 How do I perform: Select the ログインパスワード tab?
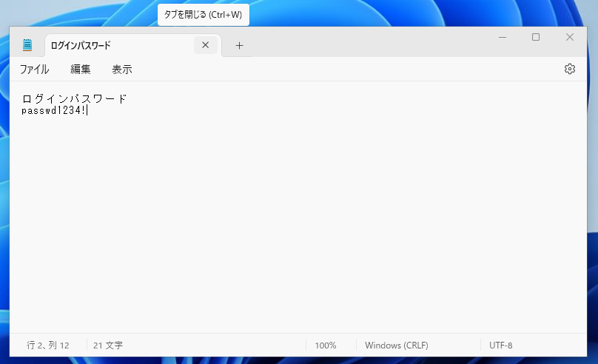(x=132, y=45)
